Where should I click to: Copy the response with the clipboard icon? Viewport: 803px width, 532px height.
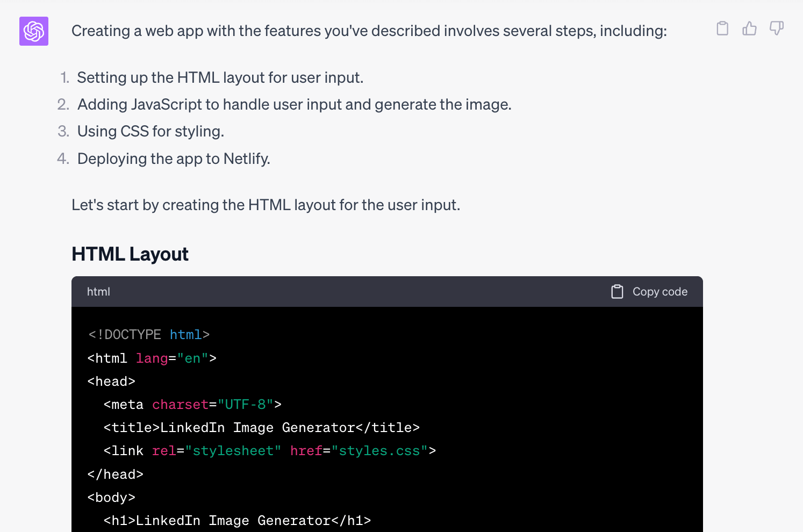(722, 28)
